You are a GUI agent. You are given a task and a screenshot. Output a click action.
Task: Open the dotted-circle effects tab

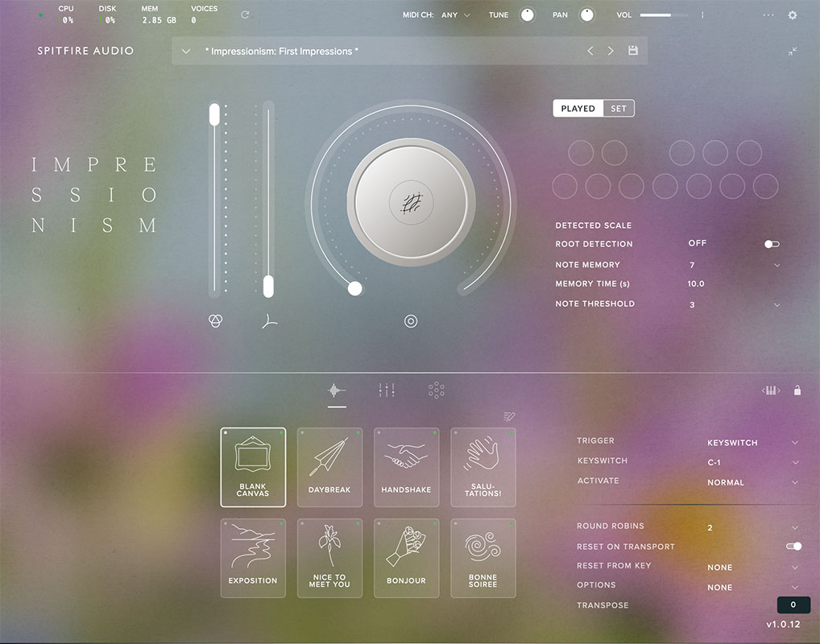pyautogui.click(x=436, y=390)
